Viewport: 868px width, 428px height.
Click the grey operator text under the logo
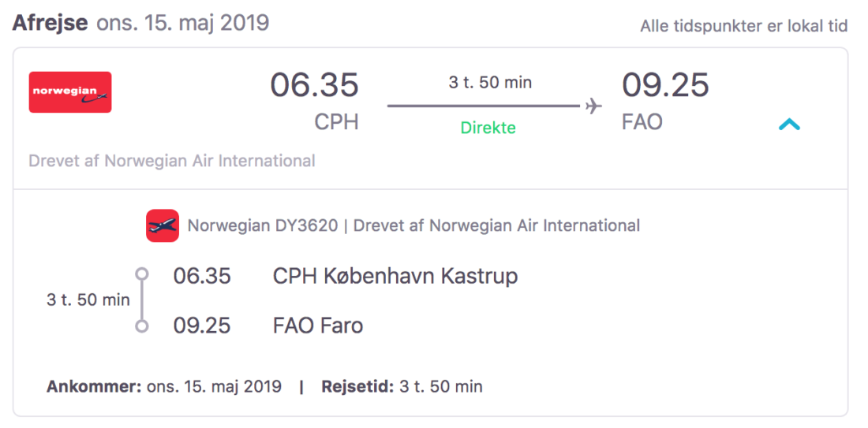172,161
